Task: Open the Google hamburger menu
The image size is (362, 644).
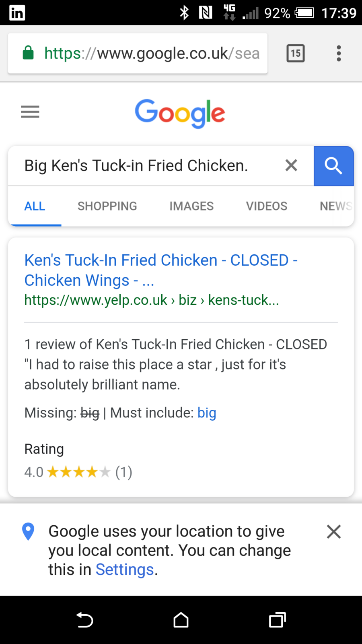Action: click(30, 111)
